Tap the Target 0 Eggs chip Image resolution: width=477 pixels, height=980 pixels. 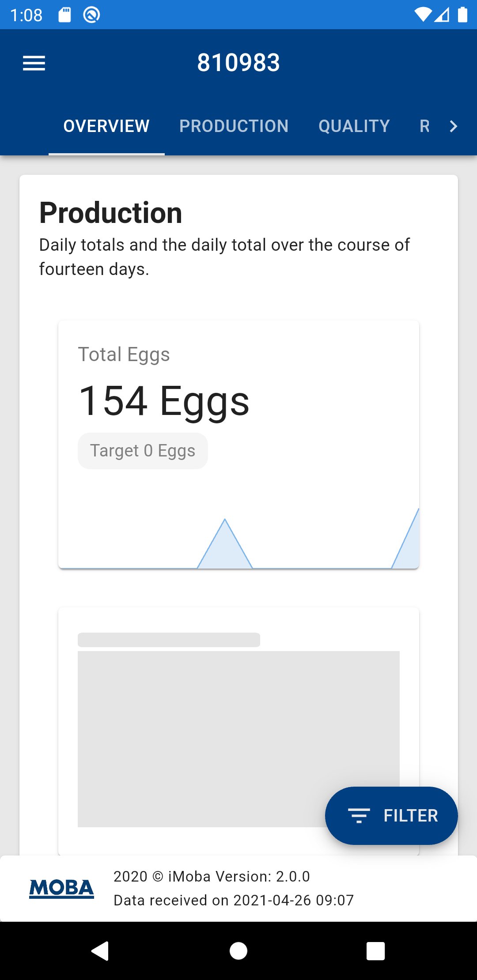pos(143,451)
